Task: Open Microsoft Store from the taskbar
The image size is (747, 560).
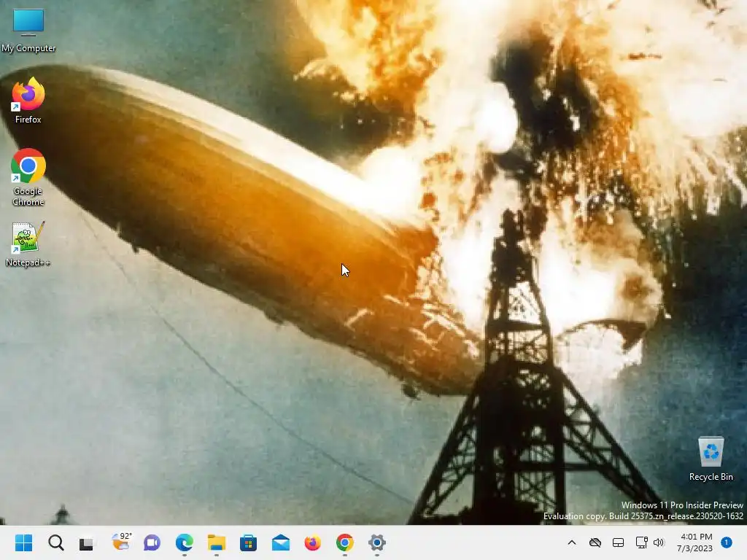Action: click(248, 542)
